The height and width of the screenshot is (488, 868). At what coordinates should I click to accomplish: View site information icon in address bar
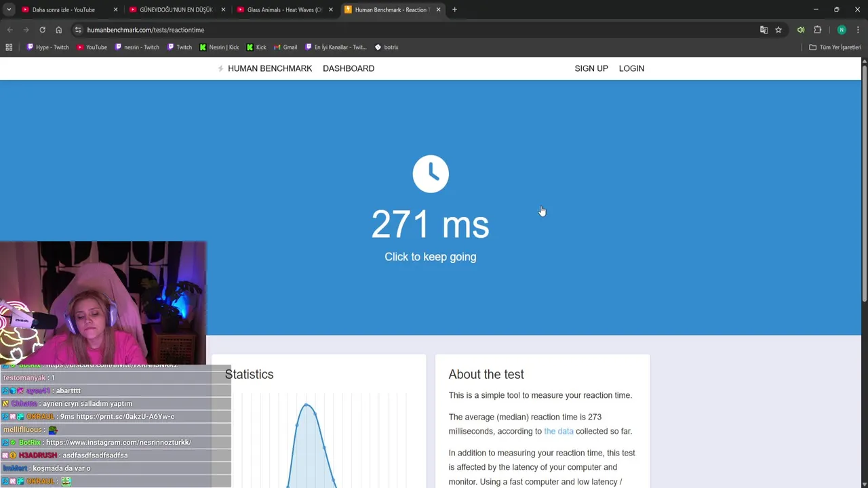(x=78, y=30)
